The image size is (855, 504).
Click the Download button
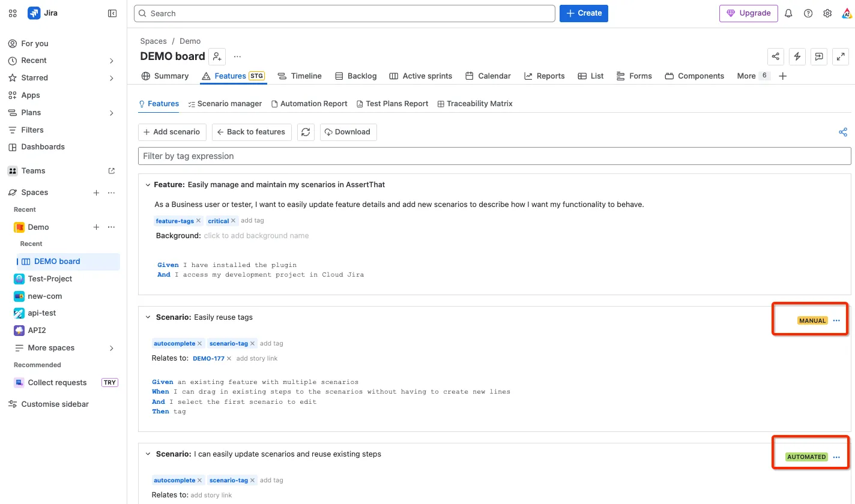[348, 132]
